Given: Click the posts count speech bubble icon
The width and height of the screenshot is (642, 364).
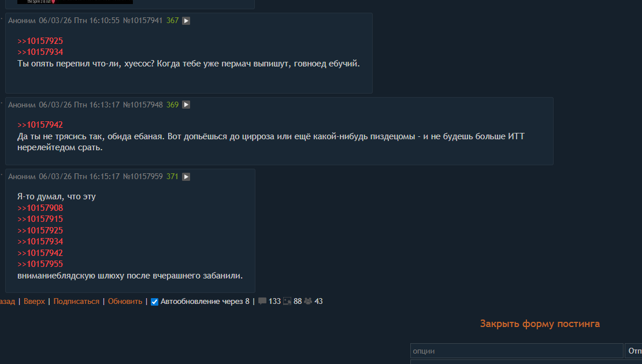Looking at the screenshot, I should point(262,302).
